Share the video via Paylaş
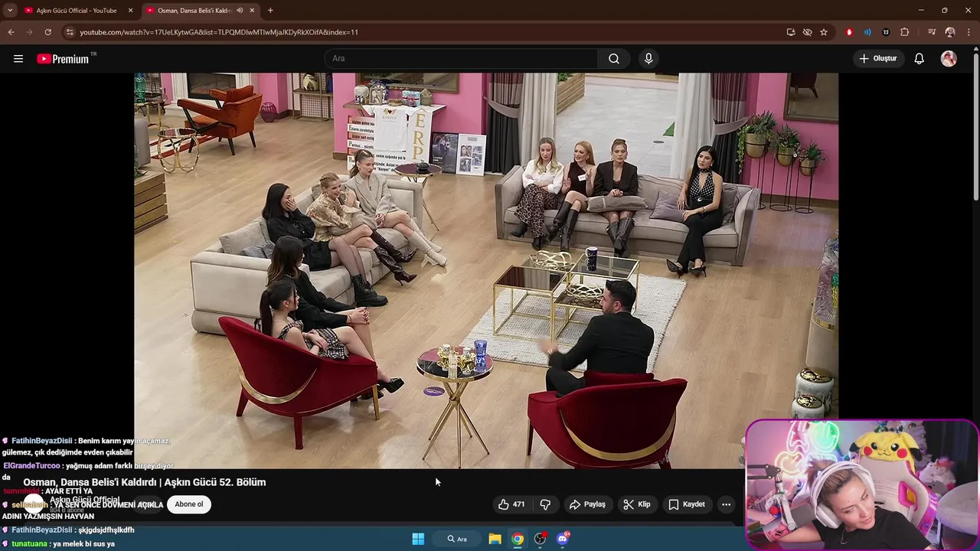 click(x=587, y=504)
